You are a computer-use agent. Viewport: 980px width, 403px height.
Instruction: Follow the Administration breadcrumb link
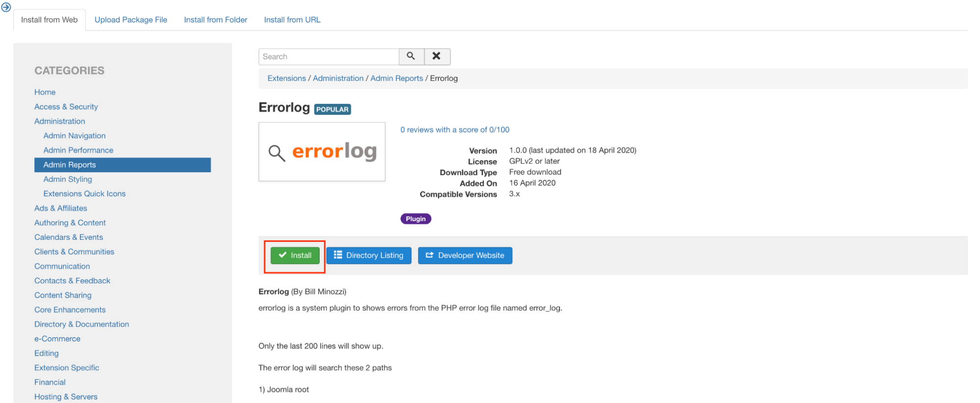[338, 78]
